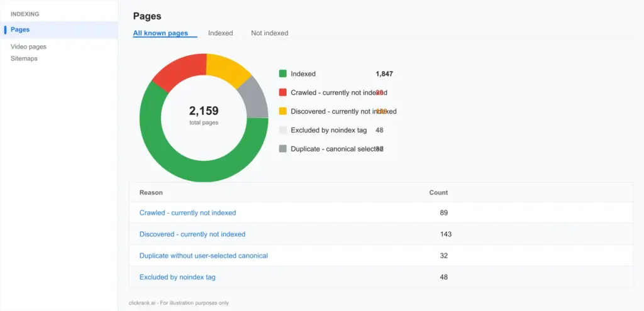Open the Pages section in sidebar
The height and width of the screenshot is (311, 644).
coord(20,30)
